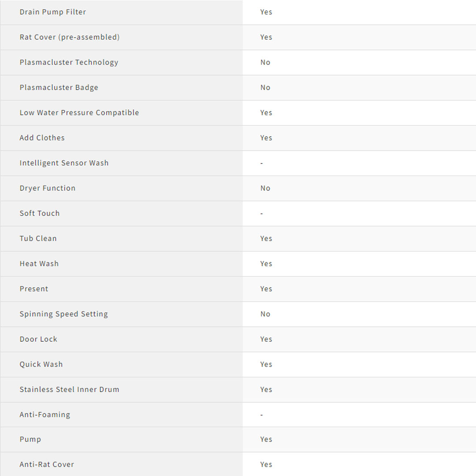This screenshot has width=476, height=476.
Task: Click the "No" value beside Dryer Function
Action: coord(265,188)
